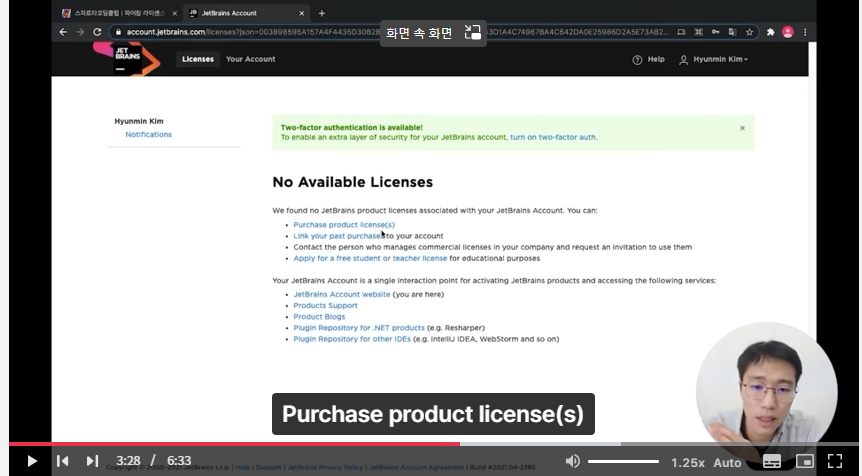Screen dimensions: 862x476
Task: Play the video
Action: tap(32, 461)
